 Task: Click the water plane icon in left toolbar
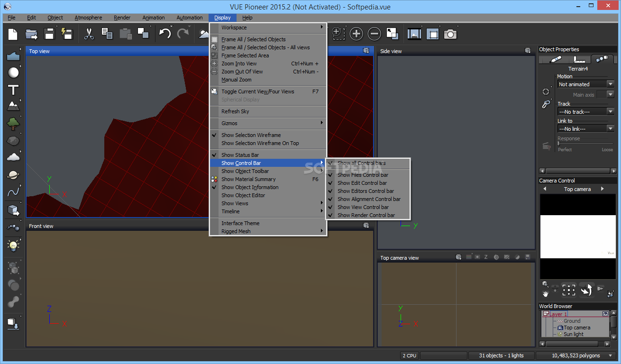13,55
